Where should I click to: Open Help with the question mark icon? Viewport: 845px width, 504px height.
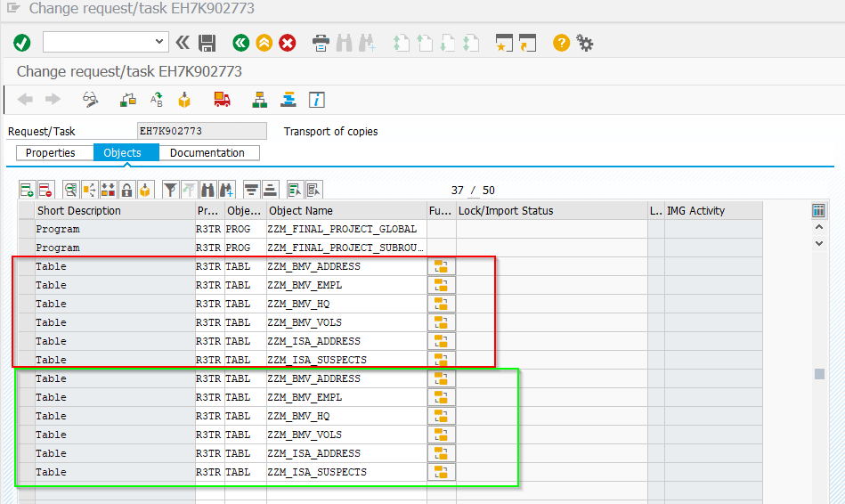pos(561,43)
